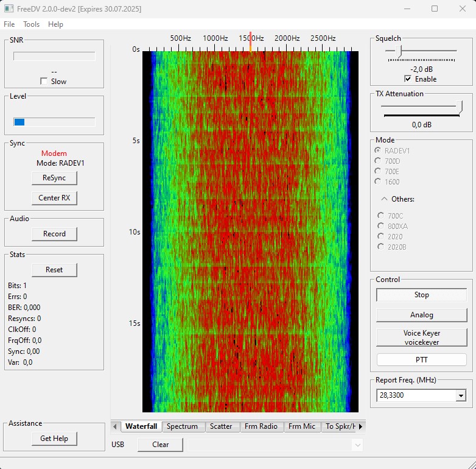Select the 700D mode radio button
The height and width of the screenshot is (469, 476).
[x=379, y=161]
